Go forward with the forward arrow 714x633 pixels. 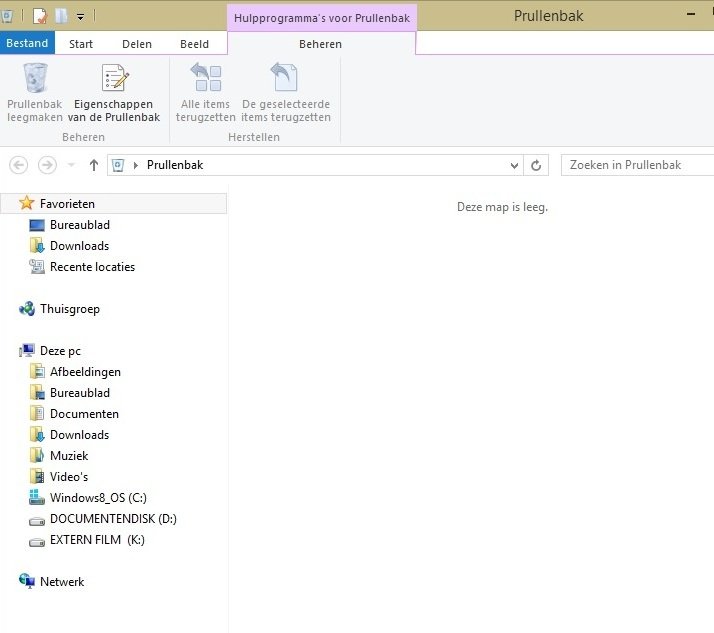(x=47, y=165)
